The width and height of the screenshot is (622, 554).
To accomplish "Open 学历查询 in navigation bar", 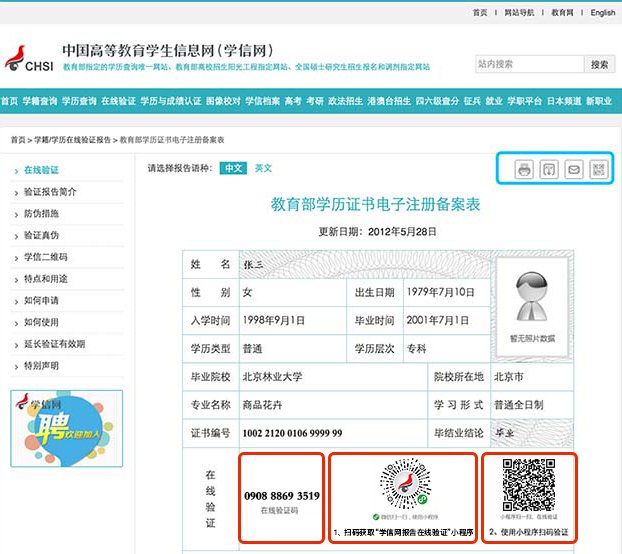I will pyautogui.click(x=79, y=101).
